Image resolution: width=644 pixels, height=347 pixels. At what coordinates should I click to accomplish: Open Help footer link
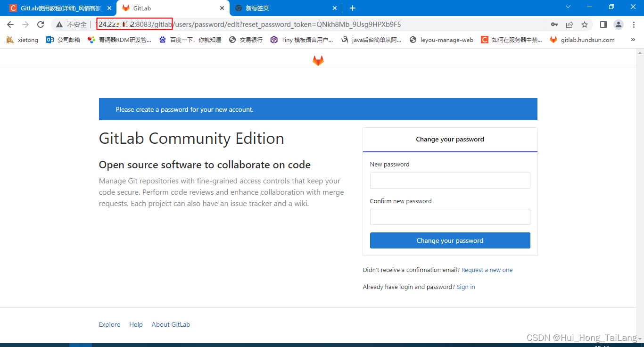pyautogui.click(x=136, y=324)
